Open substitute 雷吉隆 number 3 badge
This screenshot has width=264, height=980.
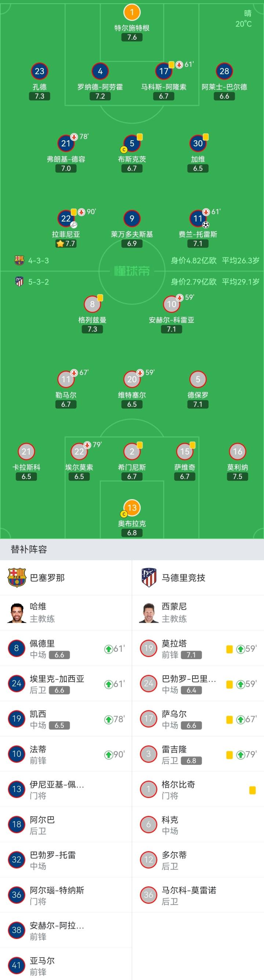[148, 754]
